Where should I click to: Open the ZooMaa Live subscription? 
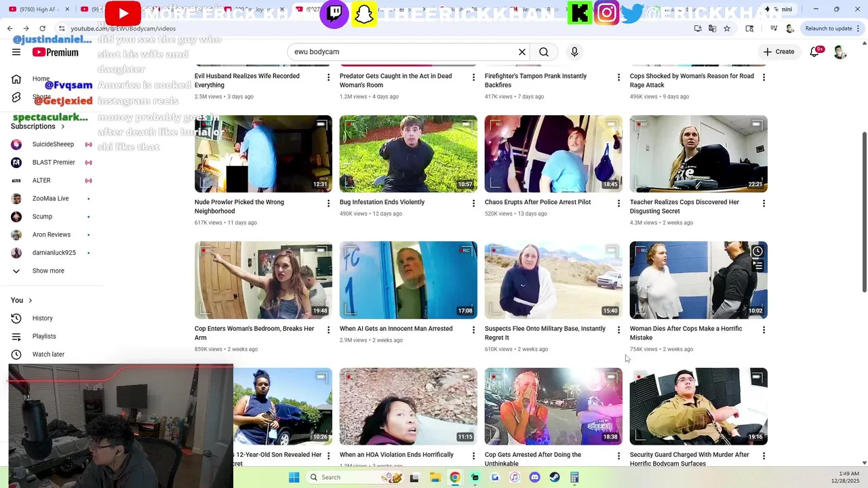point(51,199)
